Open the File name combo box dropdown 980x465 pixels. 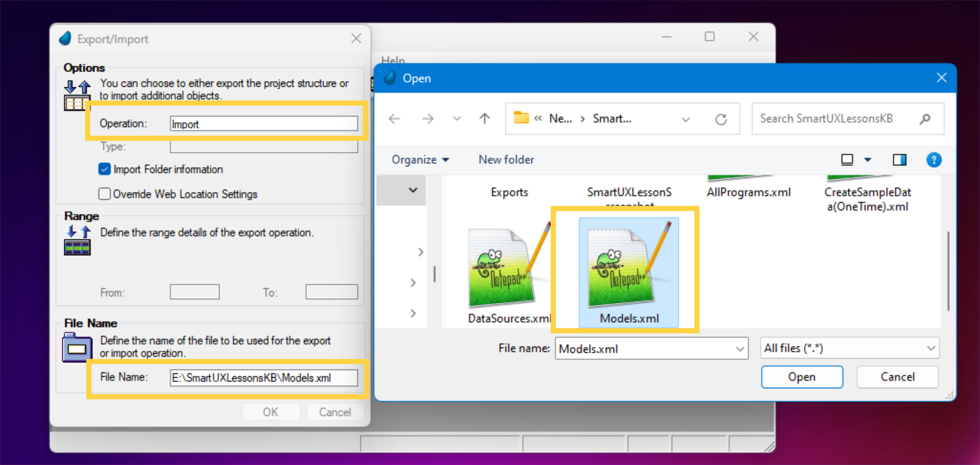click(740, 349)
